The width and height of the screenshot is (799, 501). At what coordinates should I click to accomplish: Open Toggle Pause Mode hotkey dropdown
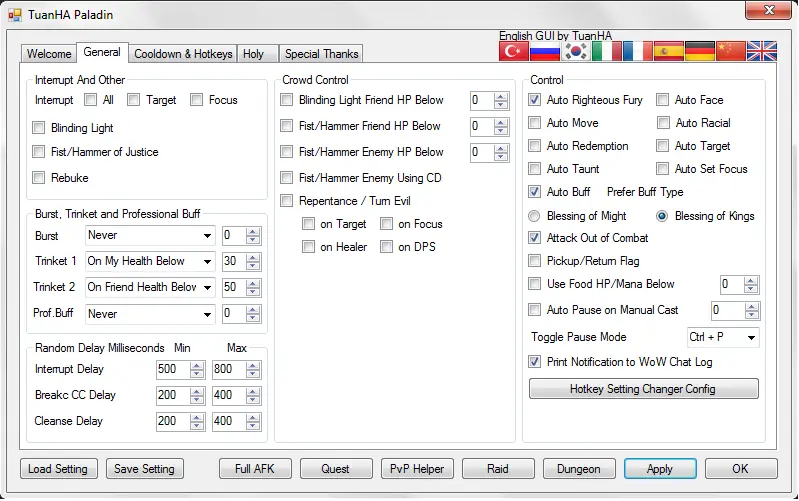(723, 337)
